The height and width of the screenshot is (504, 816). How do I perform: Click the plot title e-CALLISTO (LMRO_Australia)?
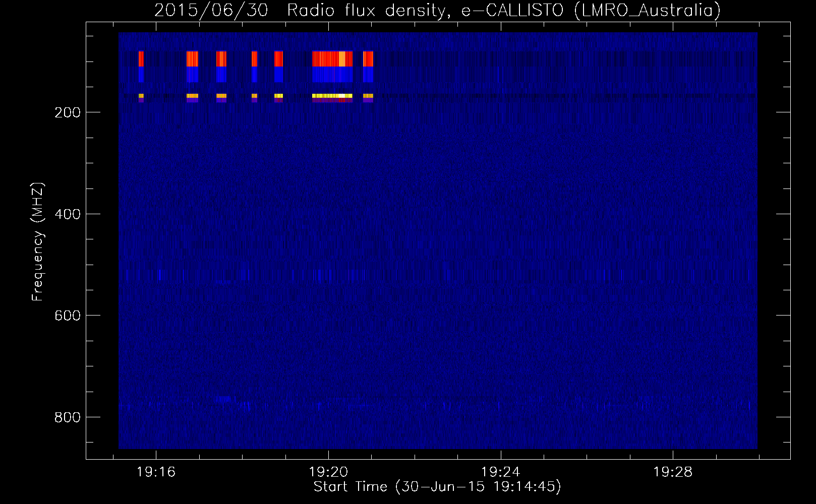(591, 10)
